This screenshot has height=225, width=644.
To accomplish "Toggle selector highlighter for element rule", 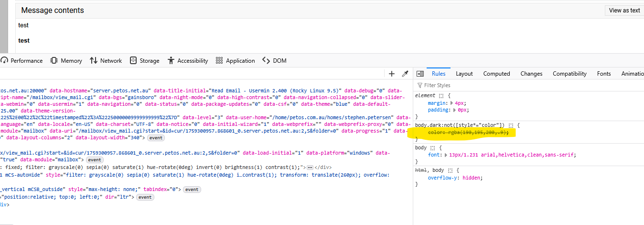I will pyautogui.click(x=441, y=96).
